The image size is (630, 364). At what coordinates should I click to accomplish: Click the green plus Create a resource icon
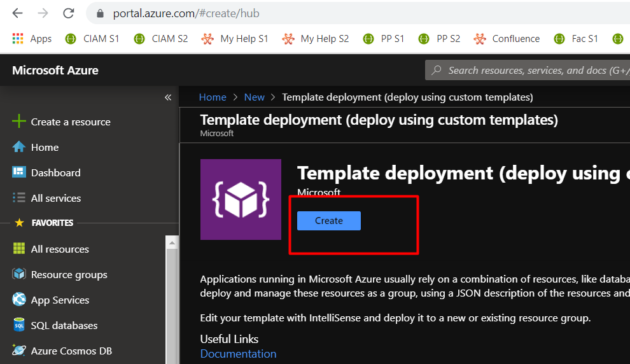pos(19,122)
